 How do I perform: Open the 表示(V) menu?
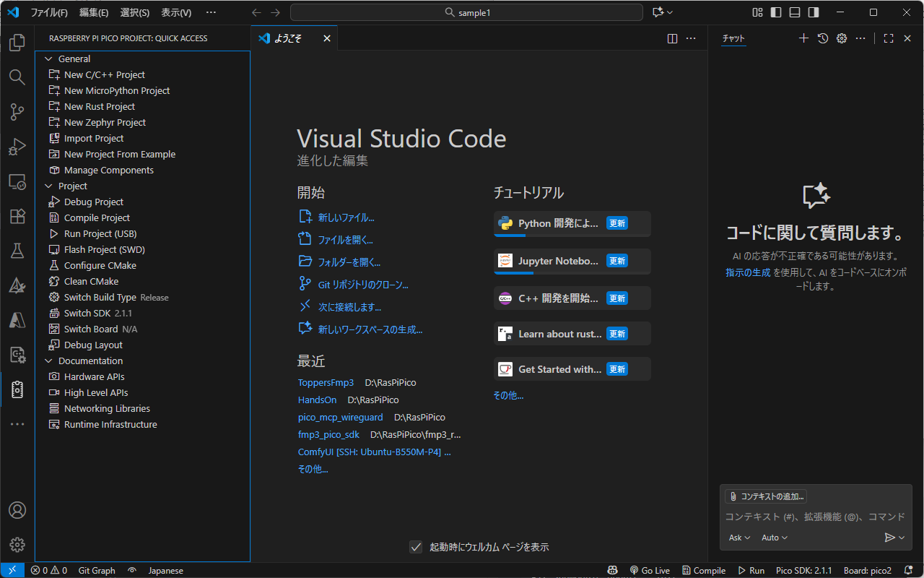pos(176,12)
